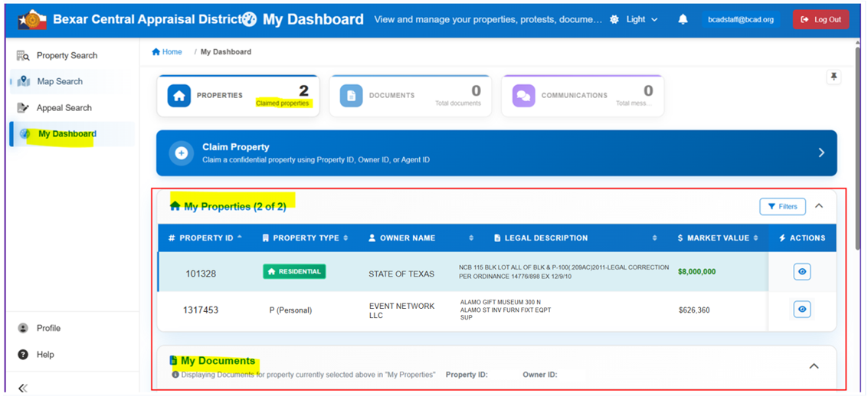The image size is (868, 400).
Task: Click the pin icon near the dashboard cards
Action: pyautogui.click(x=834, y=77)
